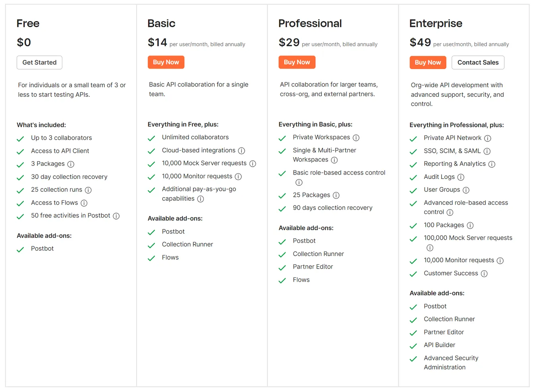Screen dimensions: 556x392
Task: Show info for Access to Flows
Action: click(84, 203)
